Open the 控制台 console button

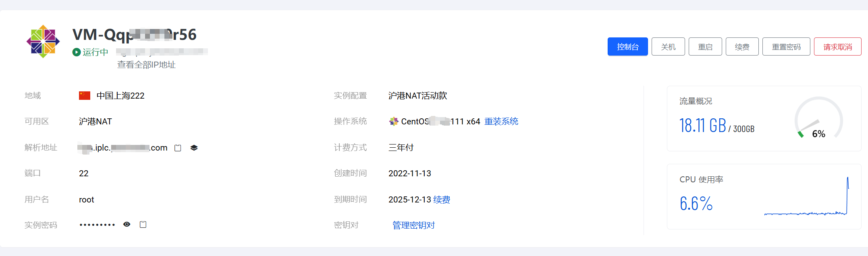pyautogui.click(x=627, y=47)
